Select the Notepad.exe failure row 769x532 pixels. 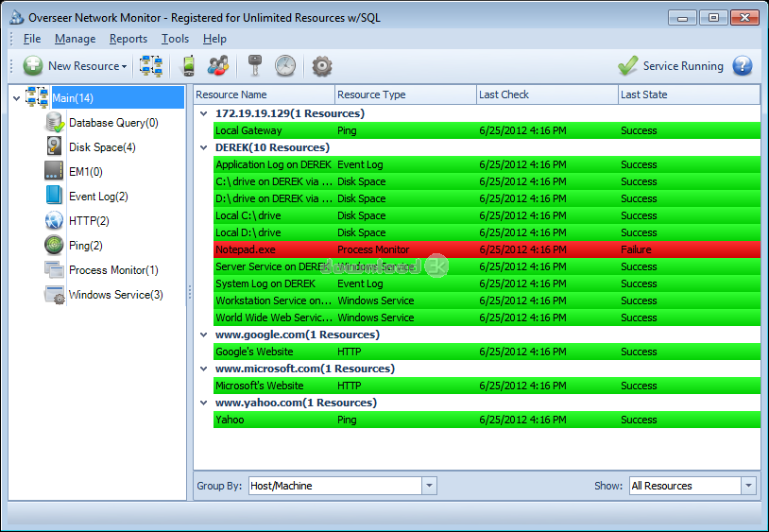click(487, 249)
